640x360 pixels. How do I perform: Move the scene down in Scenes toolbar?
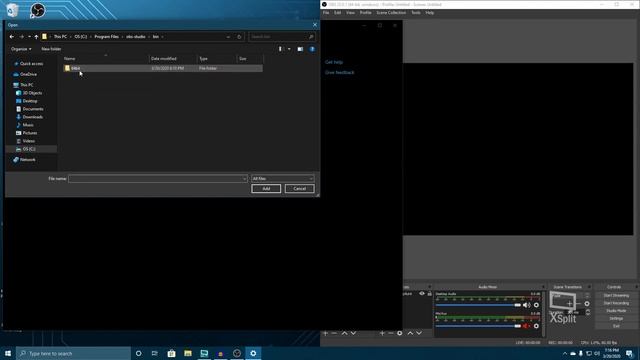tap(353, 333)
